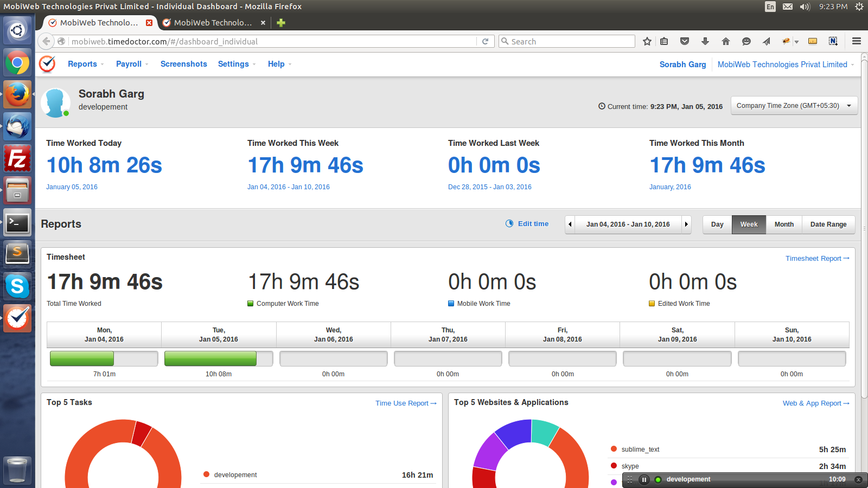868x488 pixels.
Task: Switch report view to Week
Action: coord(749,224)
